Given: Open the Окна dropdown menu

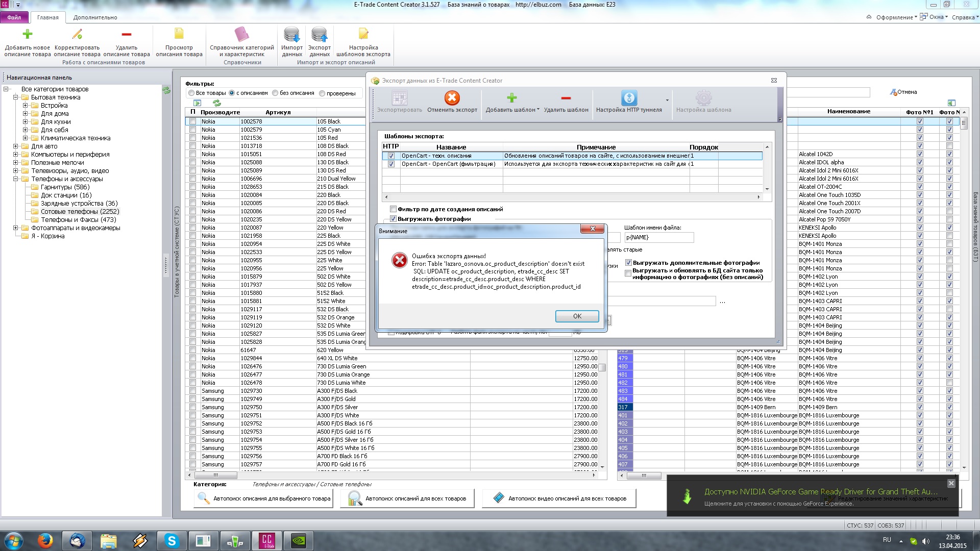Looking at the screenshot, I should coord(935,17).
